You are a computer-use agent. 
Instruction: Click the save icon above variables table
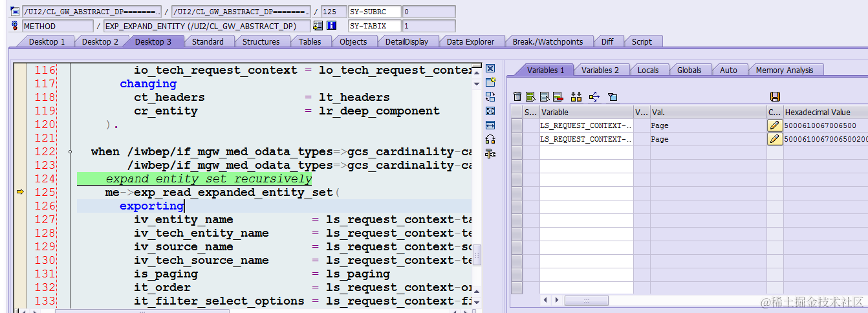tap(775, 97)
